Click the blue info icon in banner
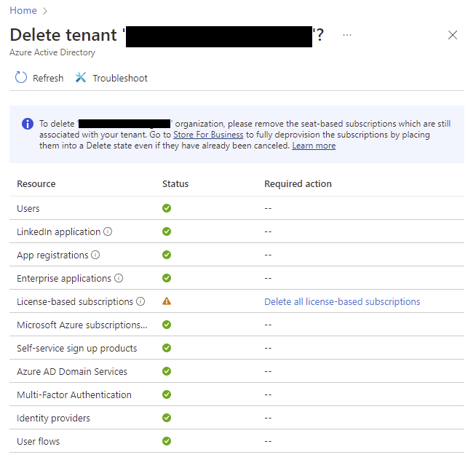This screenshot has width=476, height=468. pos(28,124)
